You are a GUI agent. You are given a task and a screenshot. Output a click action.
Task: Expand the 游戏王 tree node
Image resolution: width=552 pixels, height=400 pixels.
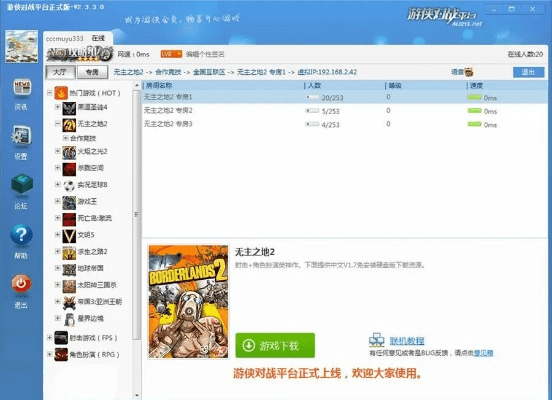tap(57, 201)
